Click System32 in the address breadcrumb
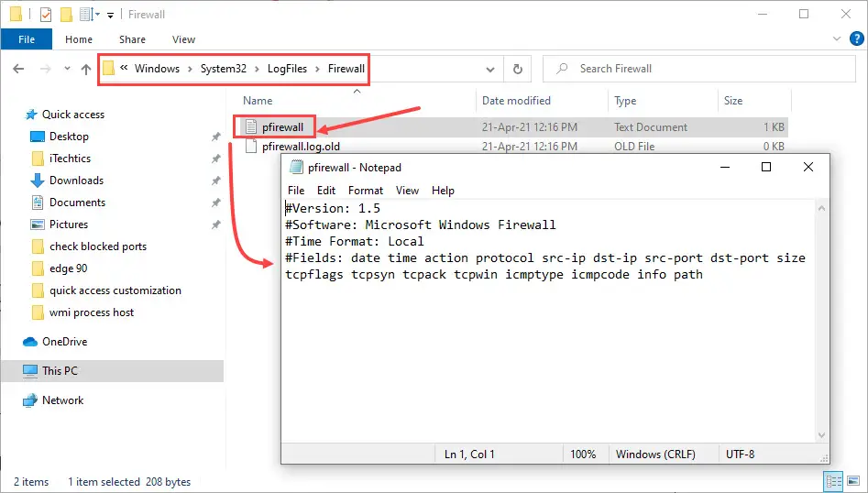 pyautogui.click(x=223, y=69)
